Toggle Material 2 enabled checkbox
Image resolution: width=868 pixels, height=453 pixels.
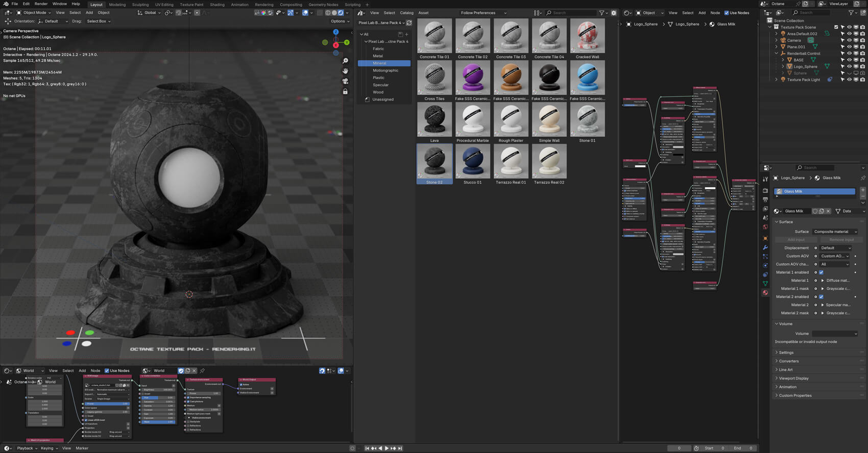[x=821, y=297]
